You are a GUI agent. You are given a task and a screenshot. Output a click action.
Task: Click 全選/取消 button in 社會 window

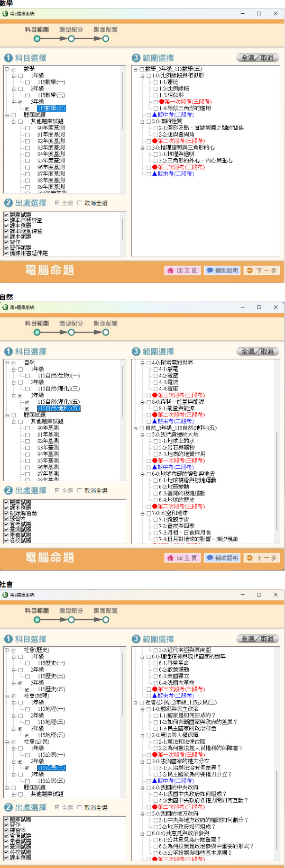coord(258,639)
